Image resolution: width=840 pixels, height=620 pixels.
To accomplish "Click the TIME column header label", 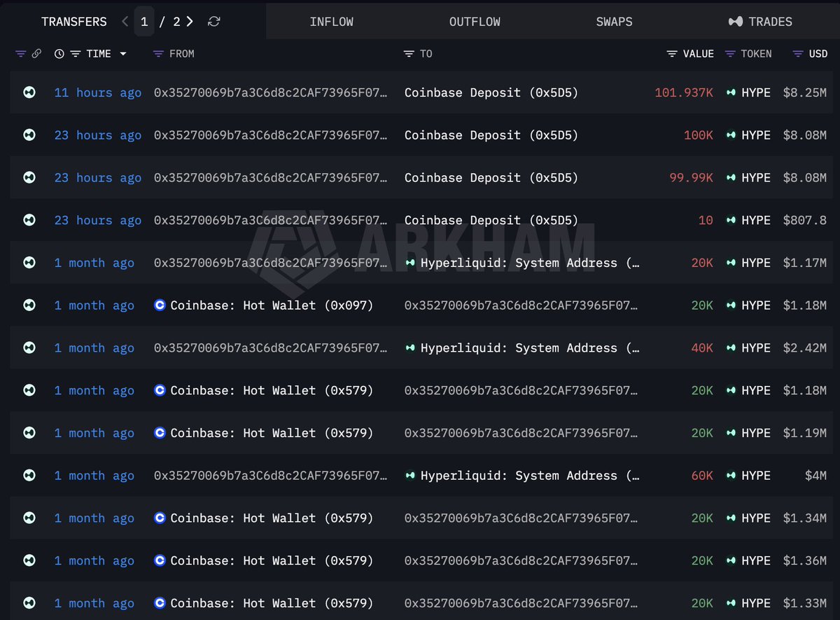I will click(99, 54).
